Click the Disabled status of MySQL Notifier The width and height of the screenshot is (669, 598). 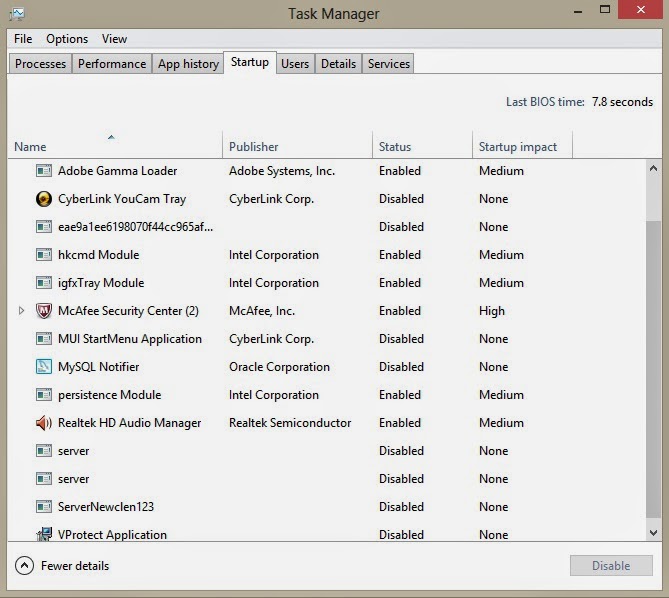click(x=401, y=367)
